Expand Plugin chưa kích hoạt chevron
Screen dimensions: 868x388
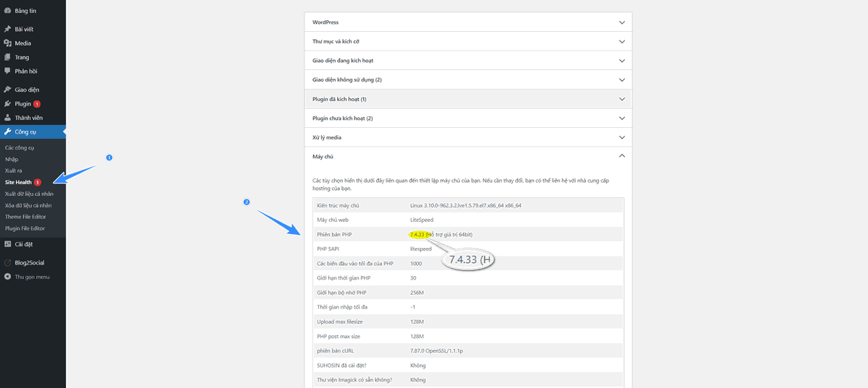point(622,118)
